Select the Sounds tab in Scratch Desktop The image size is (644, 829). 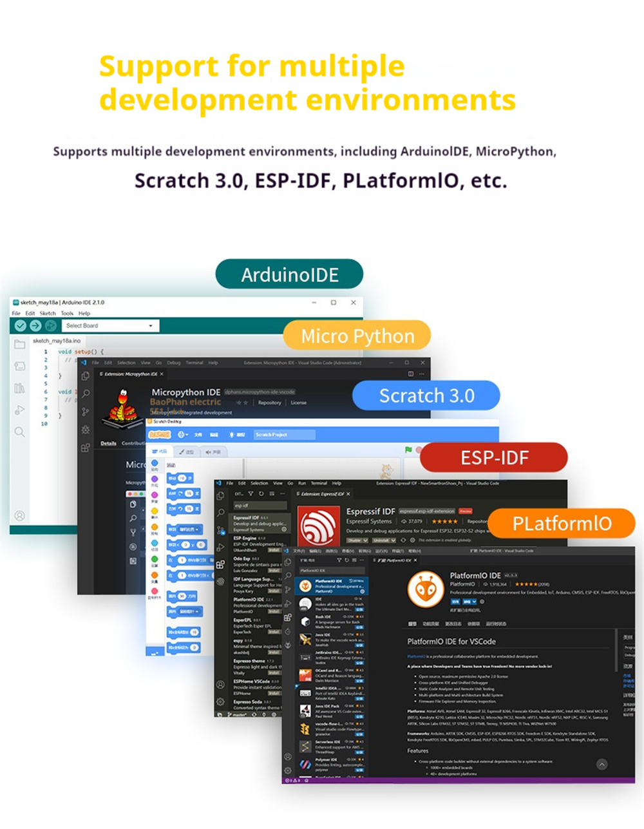213,452
